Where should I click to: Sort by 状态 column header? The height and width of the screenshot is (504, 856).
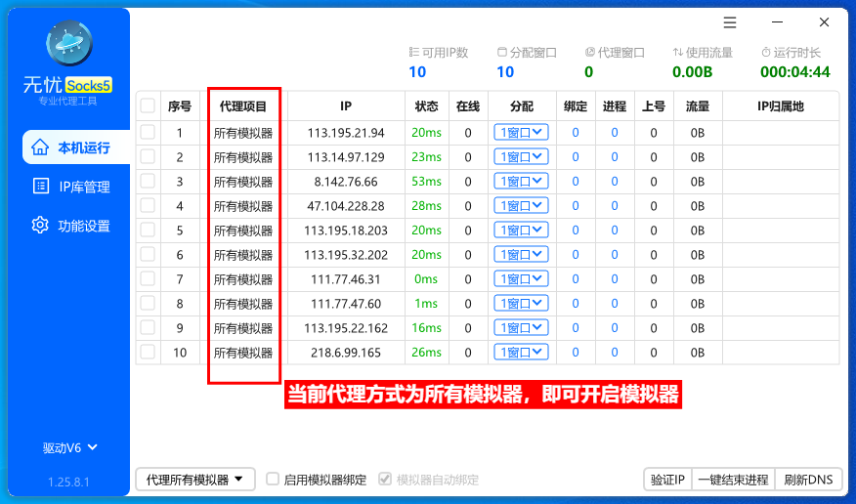click(x=426, y=106)
